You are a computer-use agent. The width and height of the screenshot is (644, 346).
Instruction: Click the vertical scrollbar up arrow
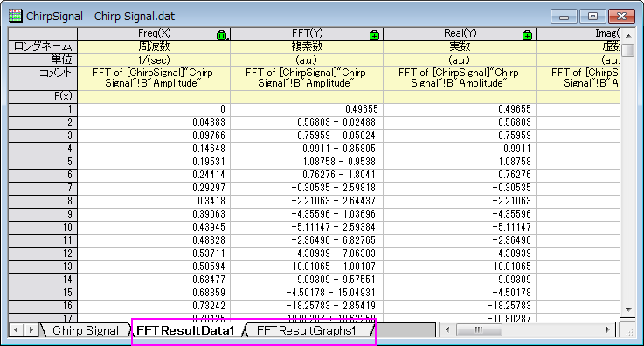[628, 36]
